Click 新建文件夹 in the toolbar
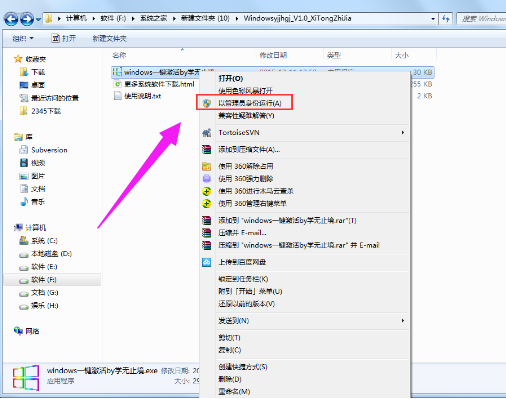Image resolution: width=506 pixels, height=399 pixels. pyautogui.click(x=110, y=38)
